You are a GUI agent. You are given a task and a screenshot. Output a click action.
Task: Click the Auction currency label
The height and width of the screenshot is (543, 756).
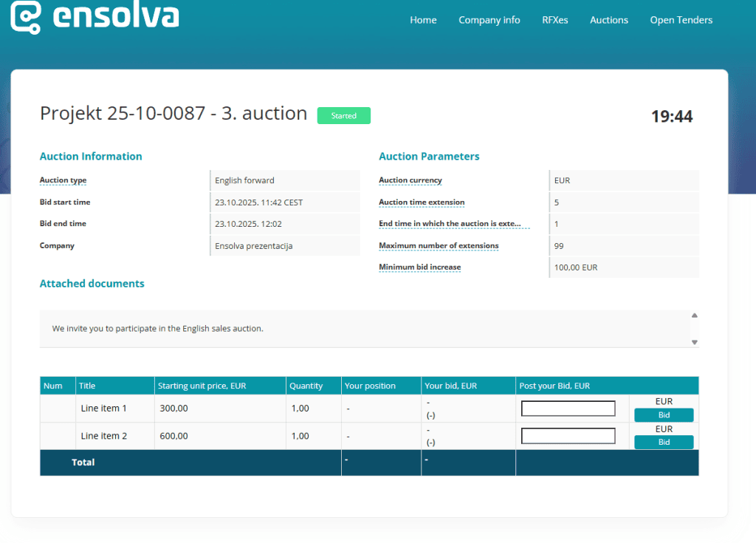coord(410,180)
